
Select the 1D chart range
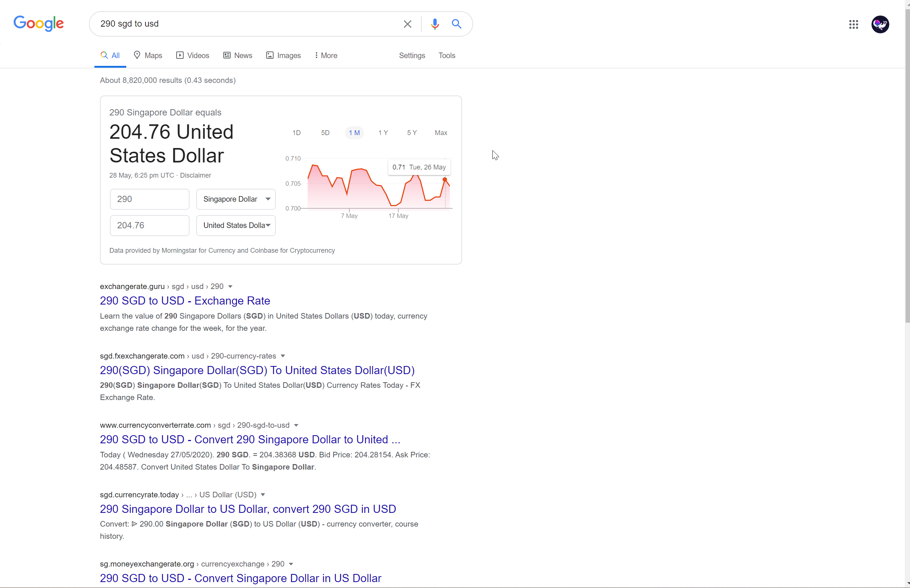[297, 132]
